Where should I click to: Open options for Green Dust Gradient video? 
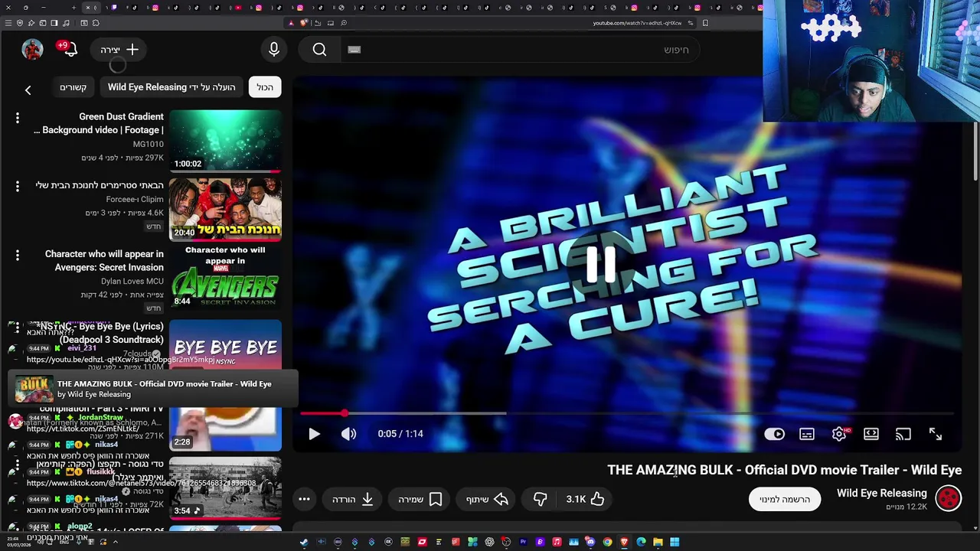(17, 118)
